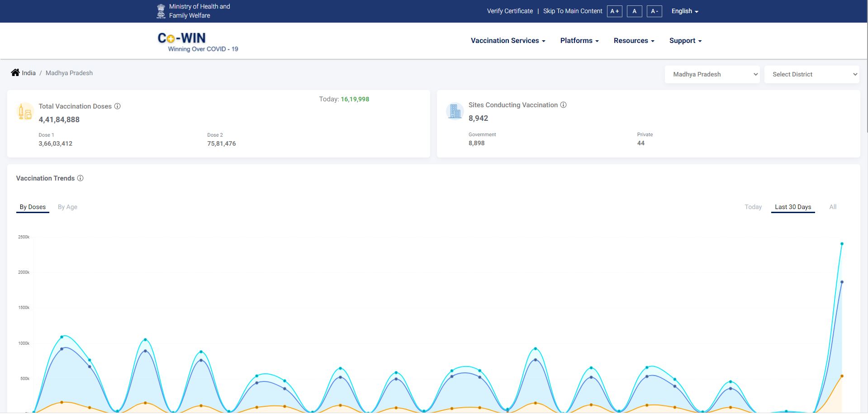Select Last 30 Days time range
Image resolution: width=868 pixels, height=414 pixels.
(x=793, y=207)
